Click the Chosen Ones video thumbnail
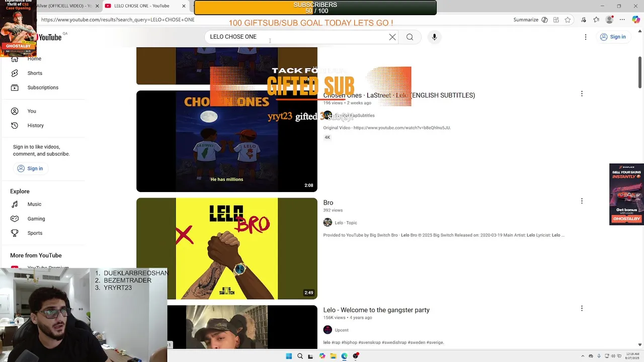 click(x=227, y=141)
